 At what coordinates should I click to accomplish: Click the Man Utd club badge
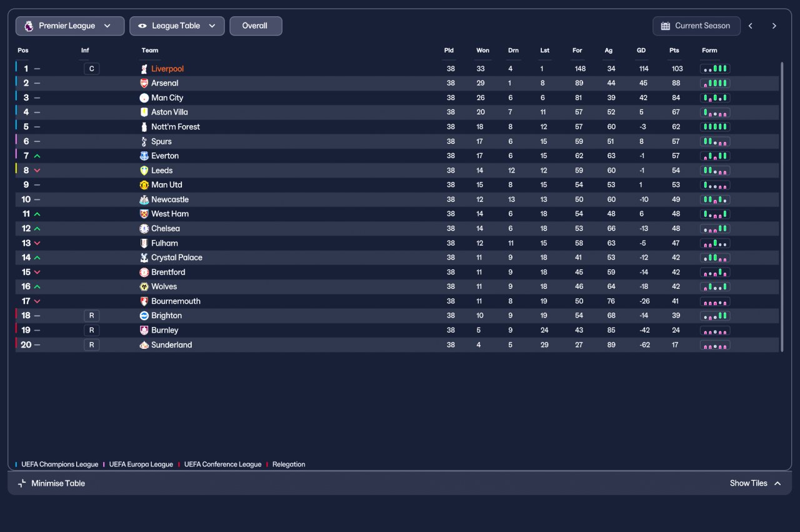(x=144, y=185)
